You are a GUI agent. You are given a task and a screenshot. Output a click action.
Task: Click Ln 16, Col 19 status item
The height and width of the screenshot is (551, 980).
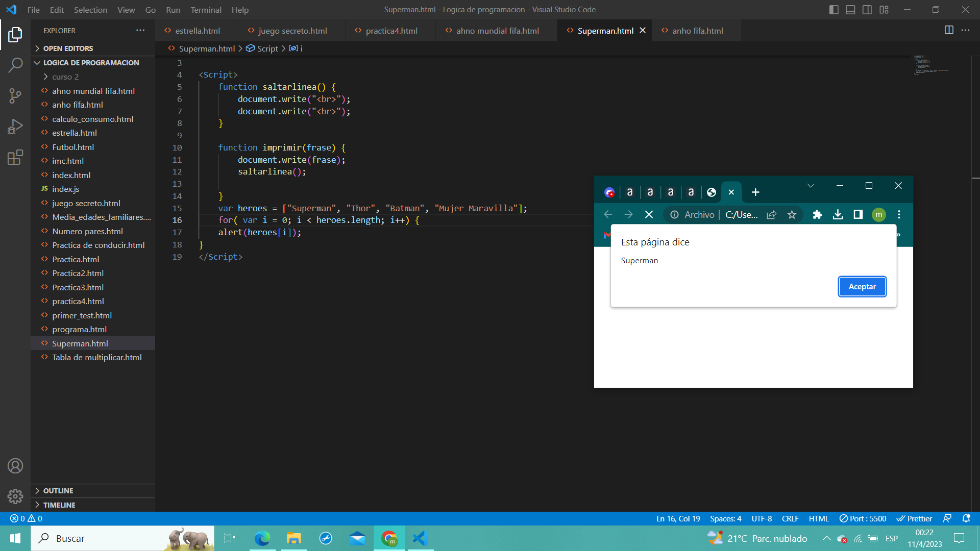pyautogui.click(x=678, y=518)
